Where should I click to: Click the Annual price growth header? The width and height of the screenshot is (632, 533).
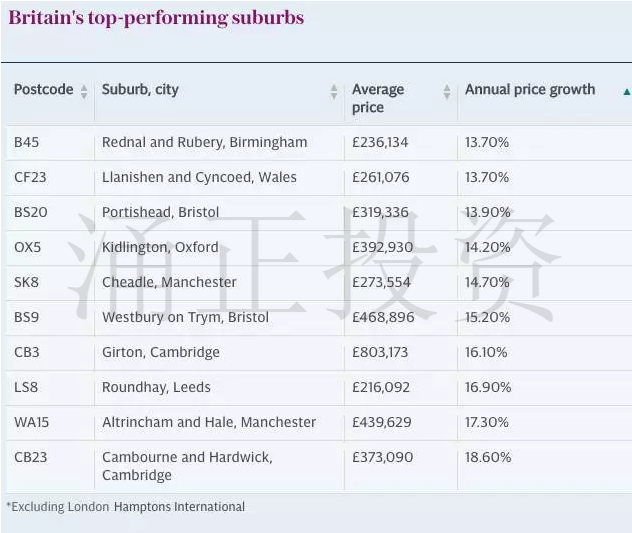tap(530, 90)
